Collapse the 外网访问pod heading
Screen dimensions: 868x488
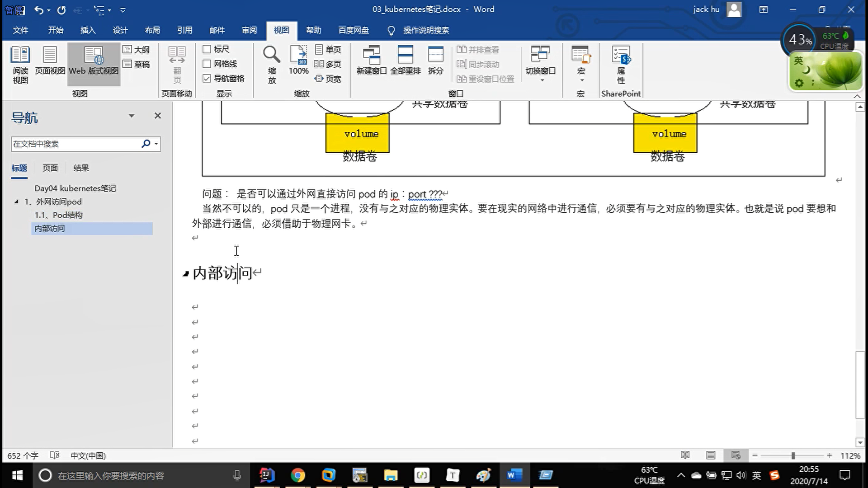click(x=16, y=202)
